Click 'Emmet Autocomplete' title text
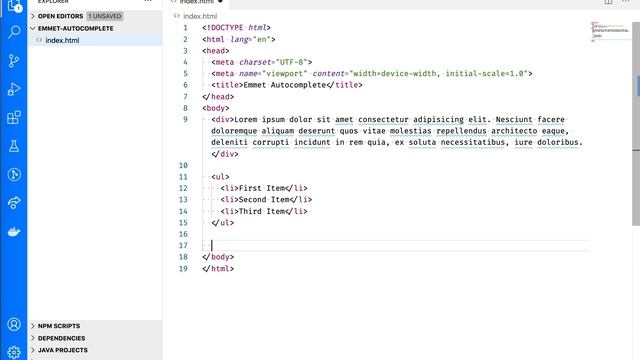 point(284,85)
